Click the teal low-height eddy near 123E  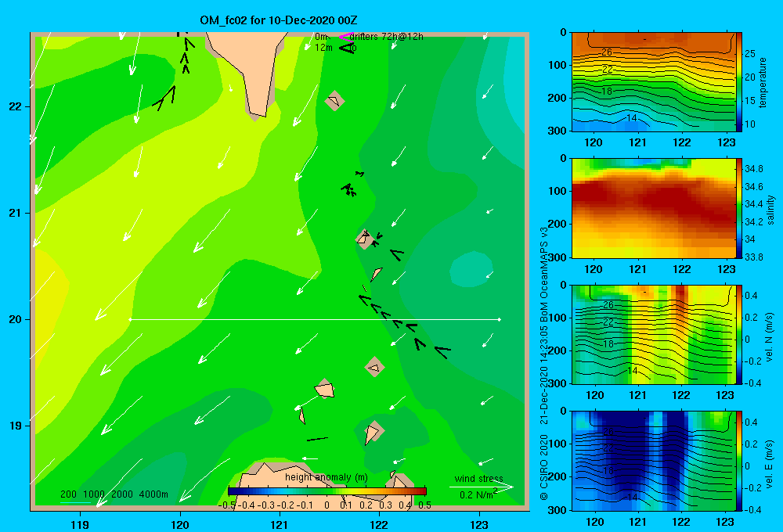(x=471, y=269)
